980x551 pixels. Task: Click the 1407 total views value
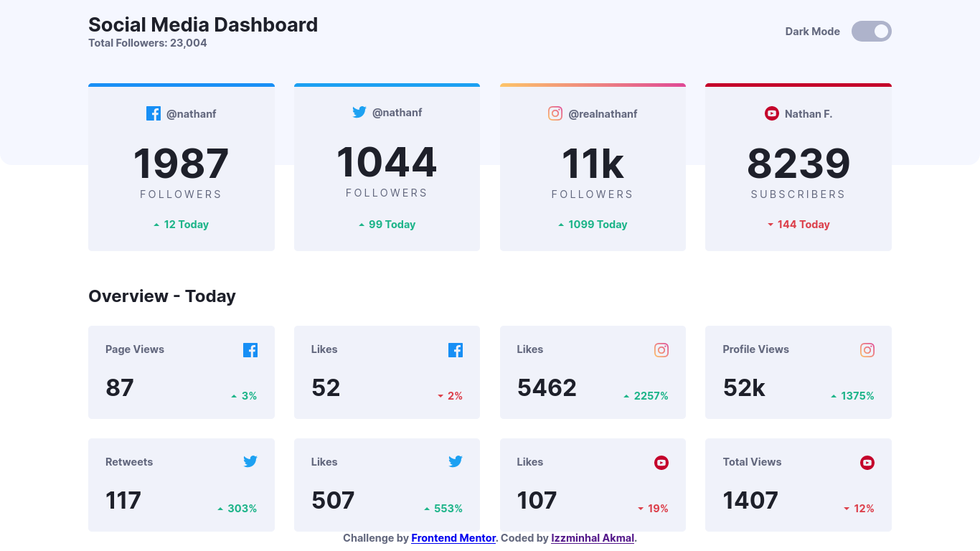pyautogui.click(x=750, y=501)
